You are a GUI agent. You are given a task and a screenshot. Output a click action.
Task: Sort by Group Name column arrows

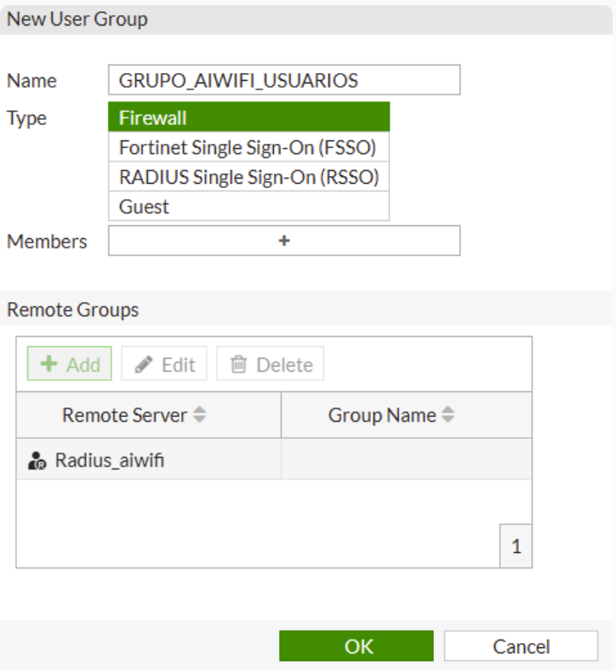[x=448, y=415]
